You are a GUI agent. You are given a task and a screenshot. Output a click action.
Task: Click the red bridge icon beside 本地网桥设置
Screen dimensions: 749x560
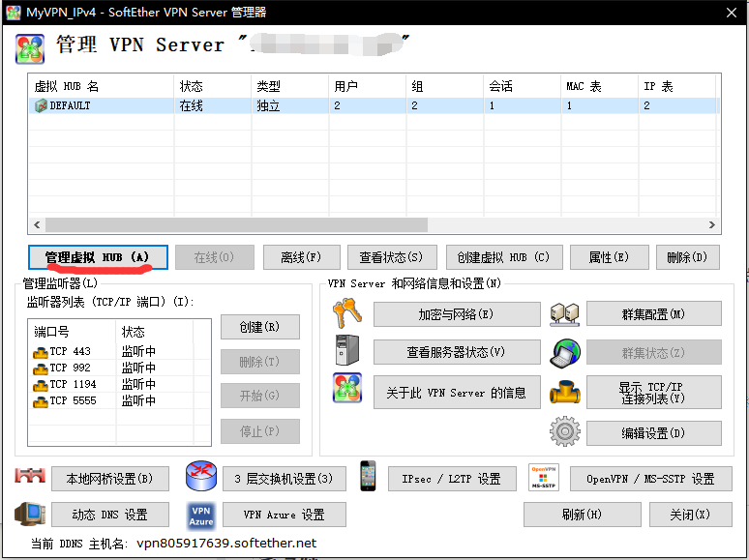30,476
